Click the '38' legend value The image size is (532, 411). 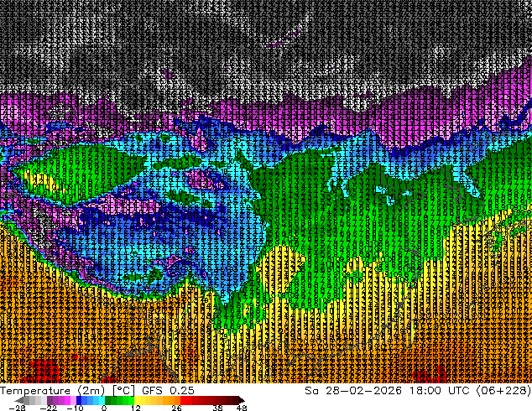[218, 408]
